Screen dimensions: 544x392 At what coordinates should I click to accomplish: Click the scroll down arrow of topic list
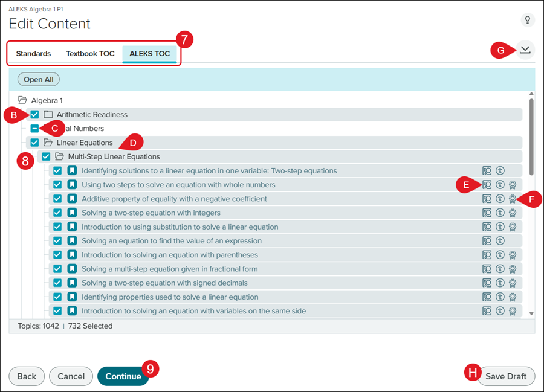click(x=531, y=313)
